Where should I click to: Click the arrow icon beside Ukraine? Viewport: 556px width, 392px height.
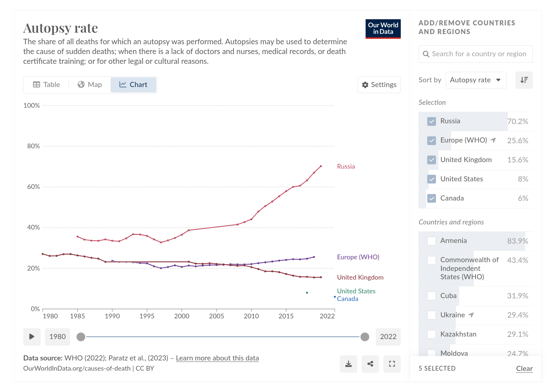[471, 315]
